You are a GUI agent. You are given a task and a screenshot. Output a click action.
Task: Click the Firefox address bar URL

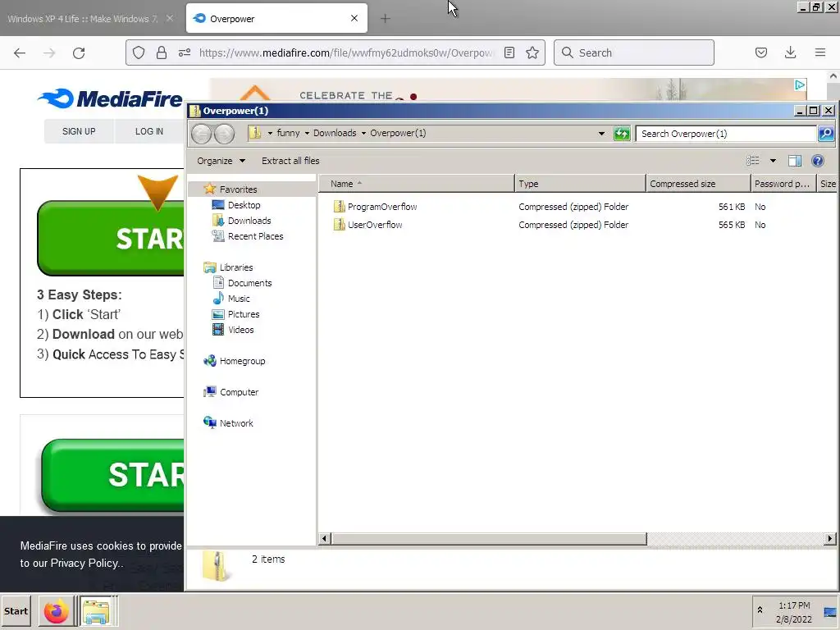point(345,52)
